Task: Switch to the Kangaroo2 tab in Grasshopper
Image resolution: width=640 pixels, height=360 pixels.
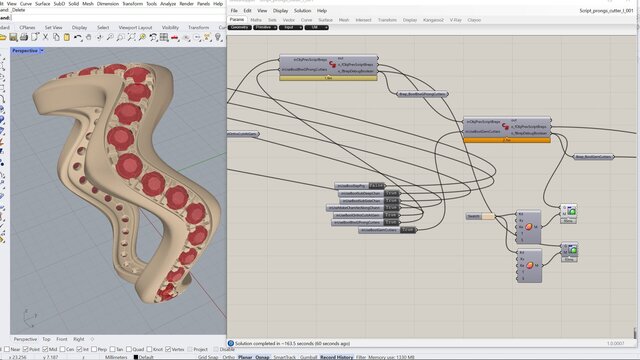Action: pos(433,20)
